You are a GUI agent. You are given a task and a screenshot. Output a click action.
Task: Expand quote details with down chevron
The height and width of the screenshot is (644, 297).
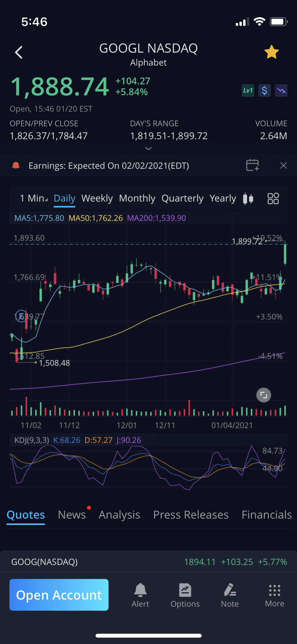click(148, 149)
